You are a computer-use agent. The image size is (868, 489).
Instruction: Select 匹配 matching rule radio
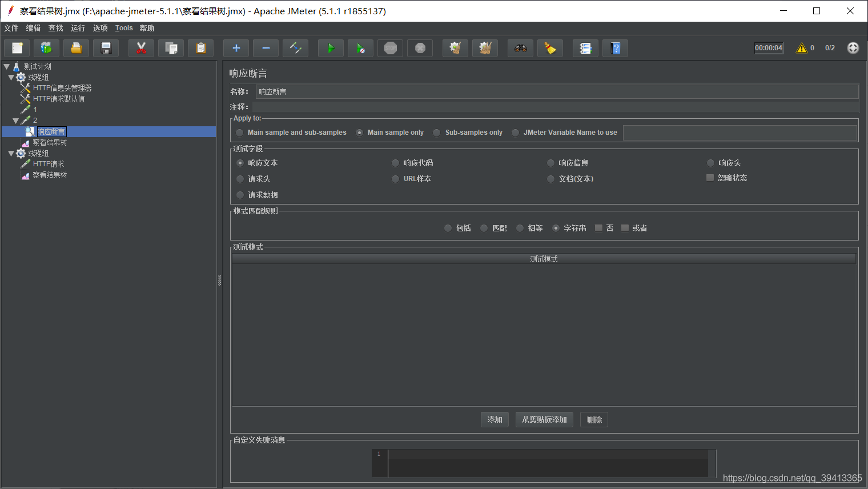point(484,228)
